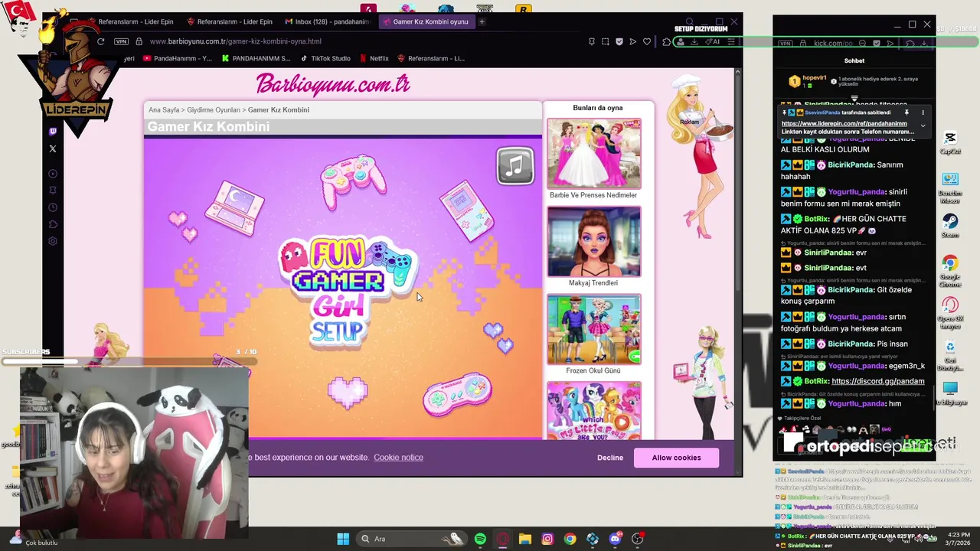The height and width of the screenshot is (551, 980).
Task: Switch to the Inbox (128) Gmail tab
Action: (326, 22)
